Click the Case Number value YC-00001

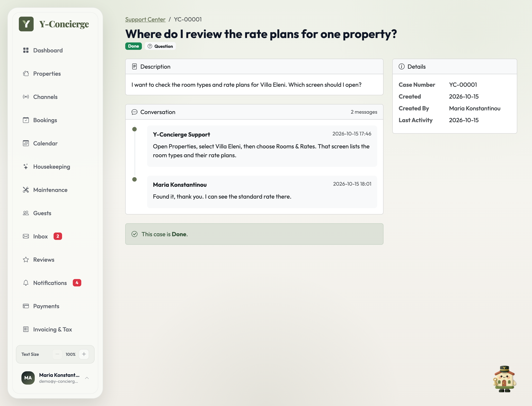click(463, 85)
